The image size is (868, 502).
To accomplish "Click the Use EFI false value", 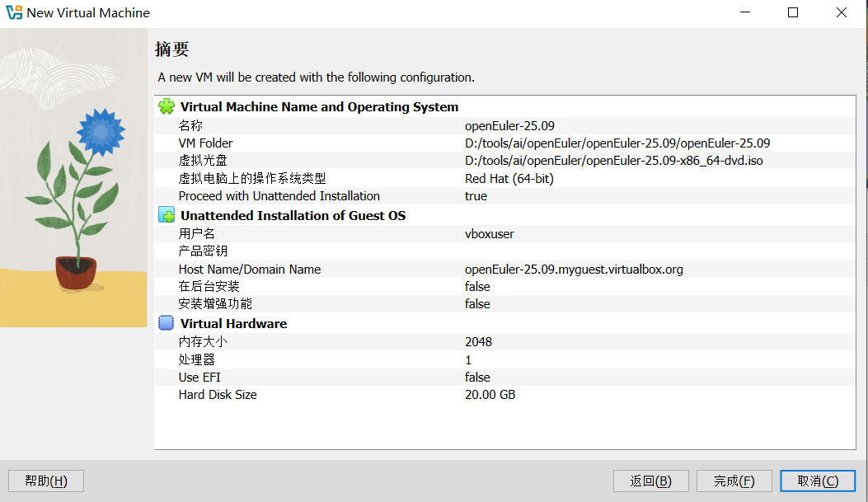I will pos(477,377).
